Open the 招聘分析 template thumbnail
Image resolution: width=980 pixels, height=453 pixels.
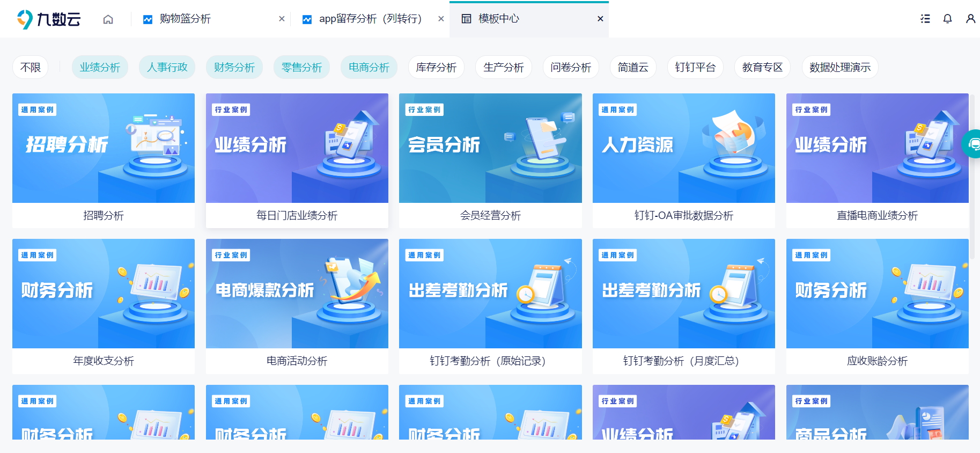coord(104,148)
